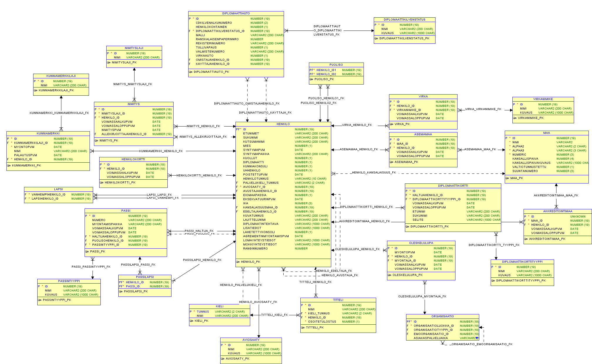Select the HENKILO table title
Image resolution: width=592 pixels, height=364 pixels.
[283, 124]
